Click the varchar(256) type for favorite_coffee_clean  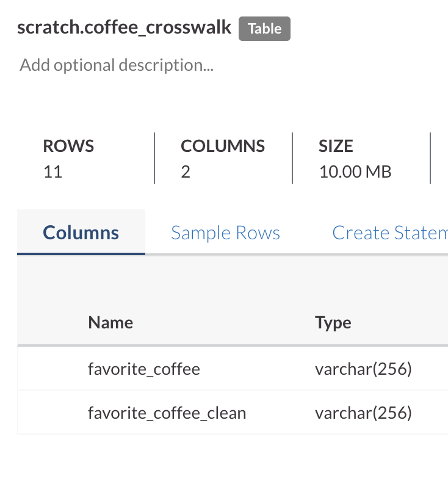[363, 413]
